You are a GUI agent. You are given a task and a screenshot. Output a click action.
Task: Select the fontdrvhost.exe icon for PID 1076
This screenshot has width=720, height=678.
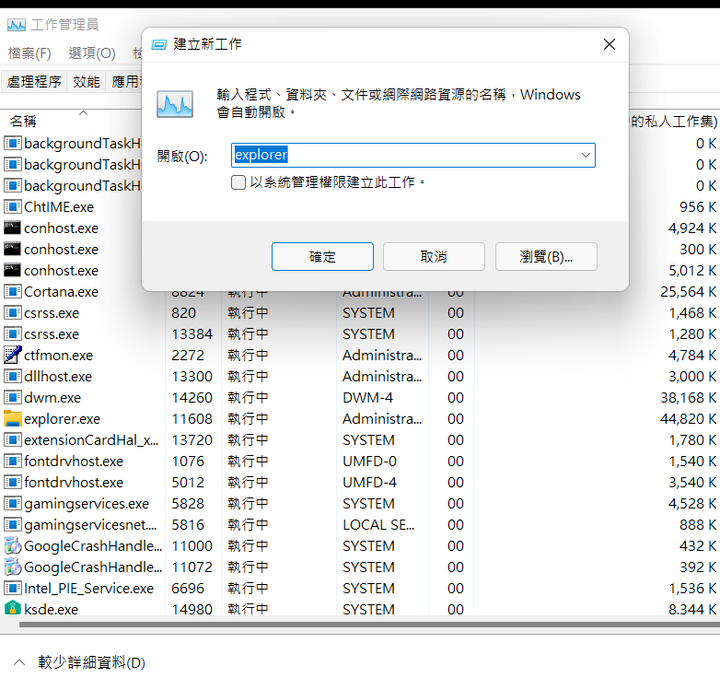click(12, 461)
